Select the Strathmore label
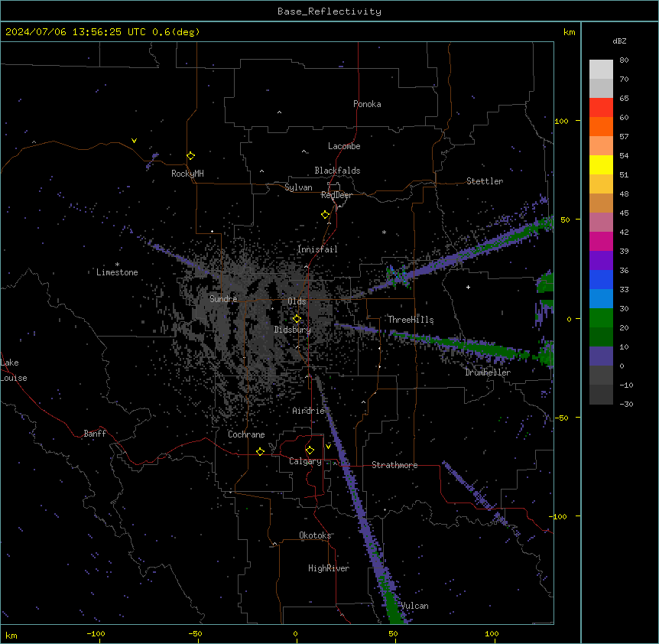The width and height of the screenshot is (659, 644). coord(394,465)
